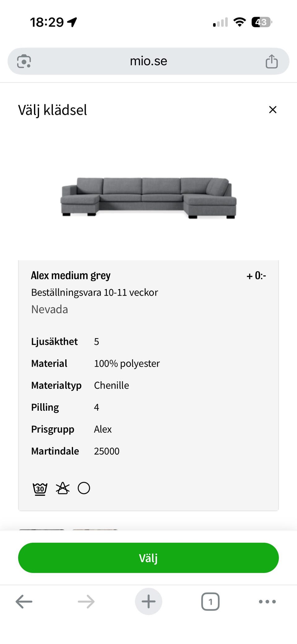The width and height of the screenshot is (297, 644).
Task: Open a new tab with plus button
Action: [148, 602]
